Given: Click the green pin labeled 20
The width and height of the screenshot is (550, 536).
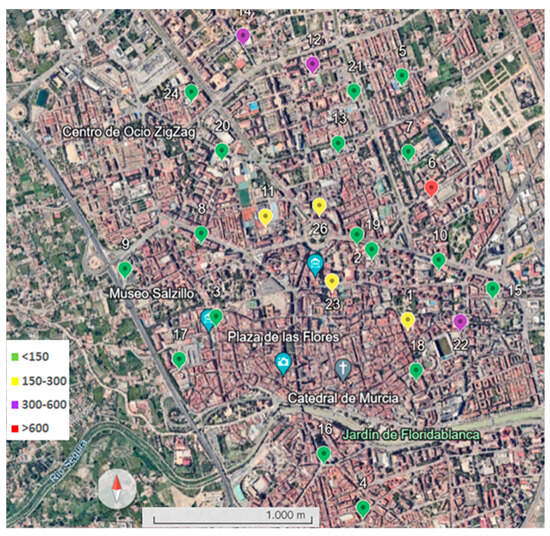Looking at the screenshot, I should (x=222, y=152).
